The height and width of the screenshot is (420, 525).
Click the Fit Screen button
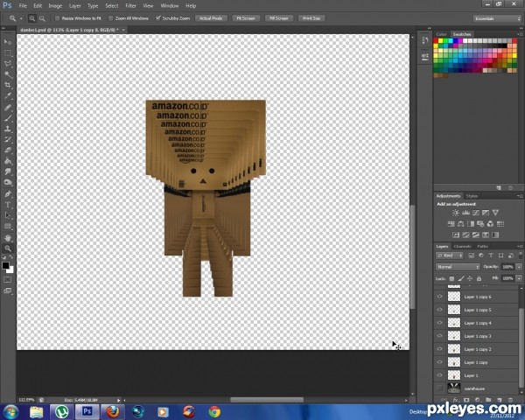point(246,18)
